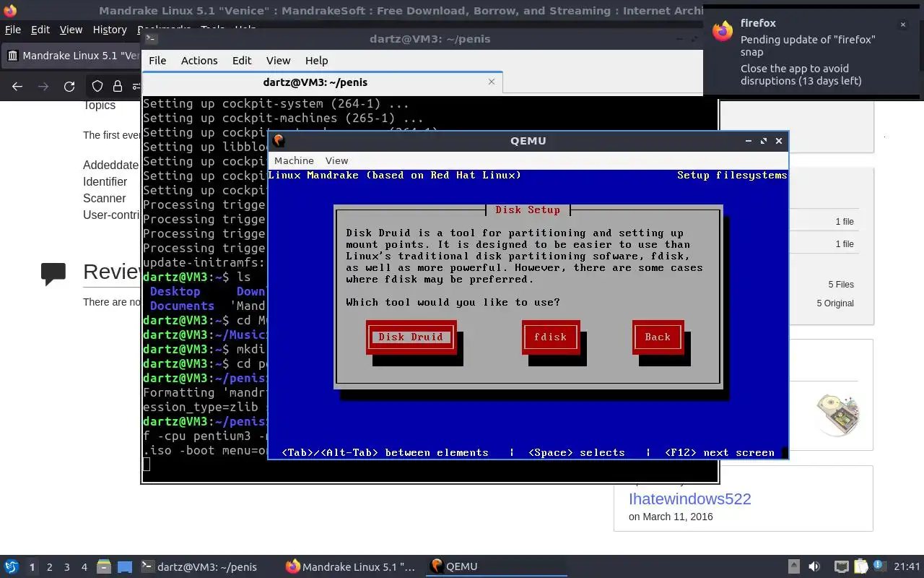The height and width of the screenshot is (578, 924).
Task: Open Firefox View menu
Action: [71, 30]
